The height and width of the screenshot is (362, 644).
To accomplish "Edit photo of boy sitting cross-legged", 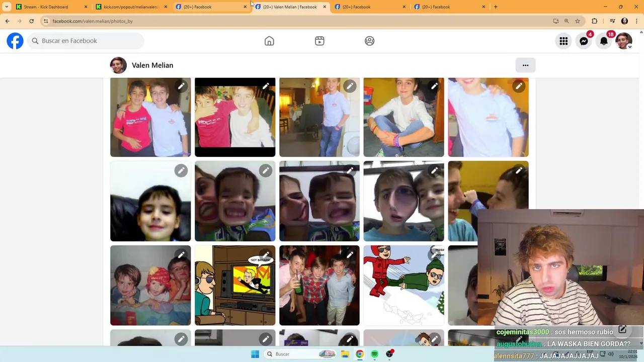I will click(435, 86).
